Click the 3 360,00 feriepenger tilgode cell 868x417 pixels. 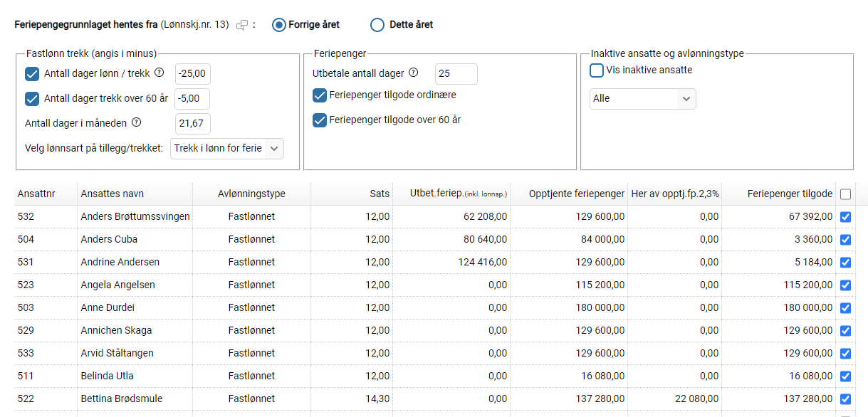(x=778, y=239)
